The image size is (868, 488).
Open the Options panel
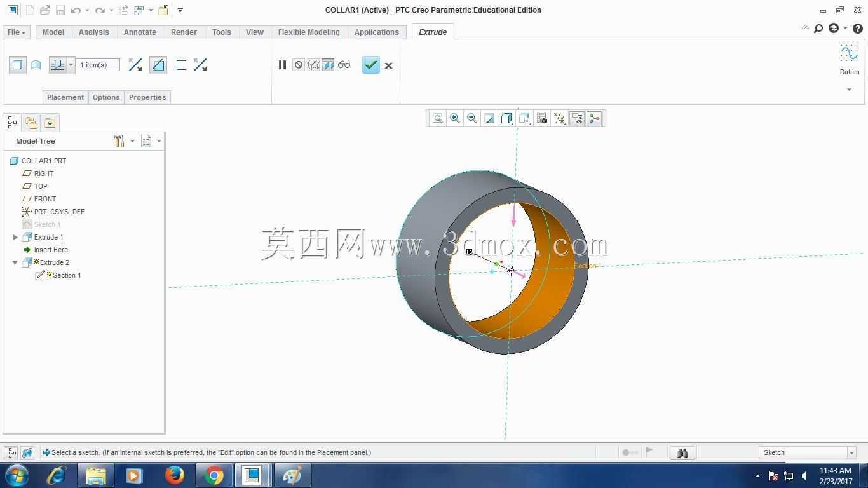[x=106, y=97]
